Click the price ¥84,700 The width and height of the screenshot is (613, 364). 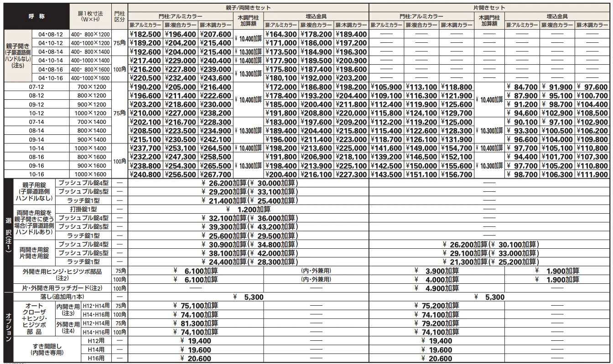click(x=523, y=87)
